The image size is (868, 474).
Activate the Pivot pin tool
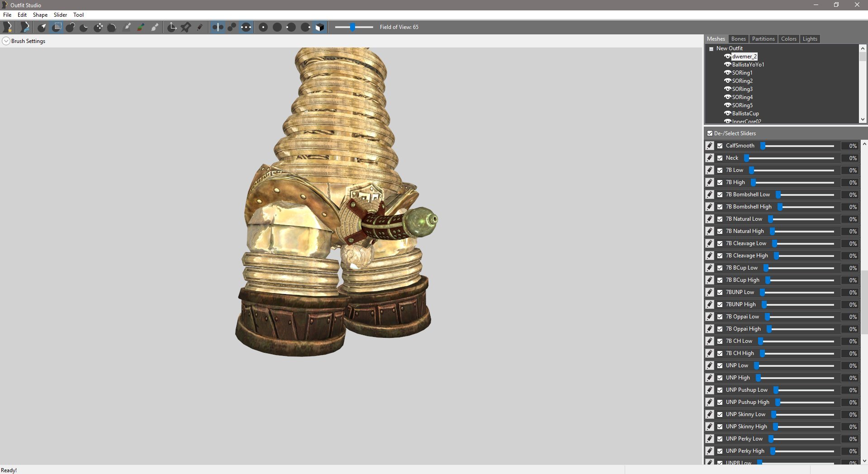185,27
